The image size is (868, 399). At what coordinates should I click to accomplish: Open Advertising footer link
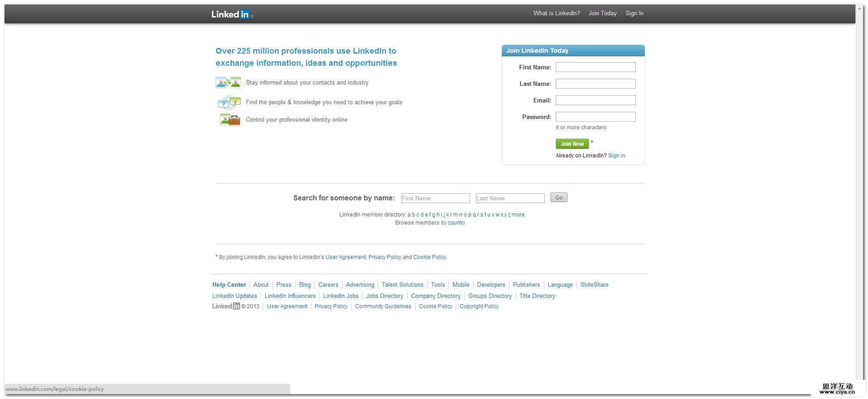click(x=360, y=285)
